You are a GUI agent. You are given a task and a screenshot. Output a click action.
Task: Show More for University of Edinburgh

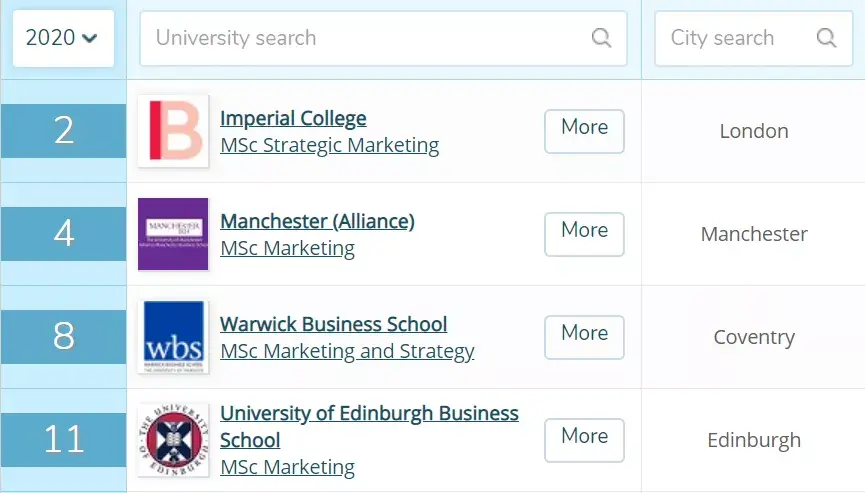(584, 440)
